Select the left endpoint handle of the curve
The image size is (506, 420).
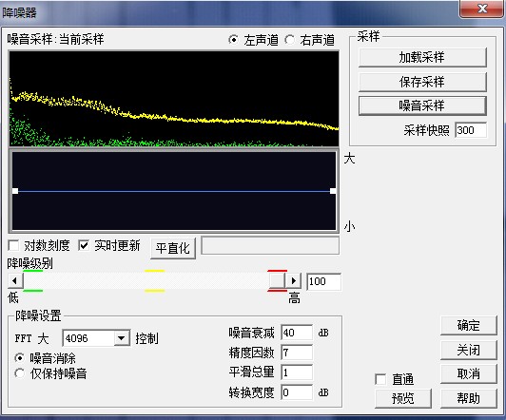pyautogui.click(x=15, y=191)
